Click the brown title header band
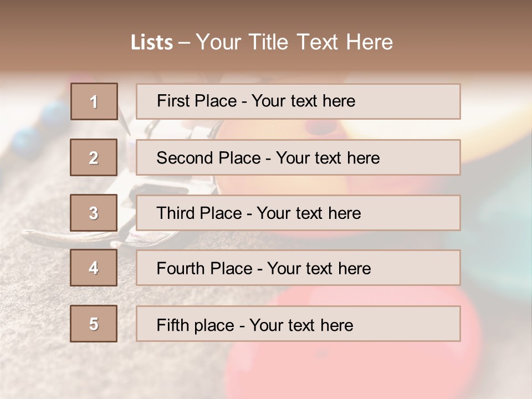 (266, 35)
